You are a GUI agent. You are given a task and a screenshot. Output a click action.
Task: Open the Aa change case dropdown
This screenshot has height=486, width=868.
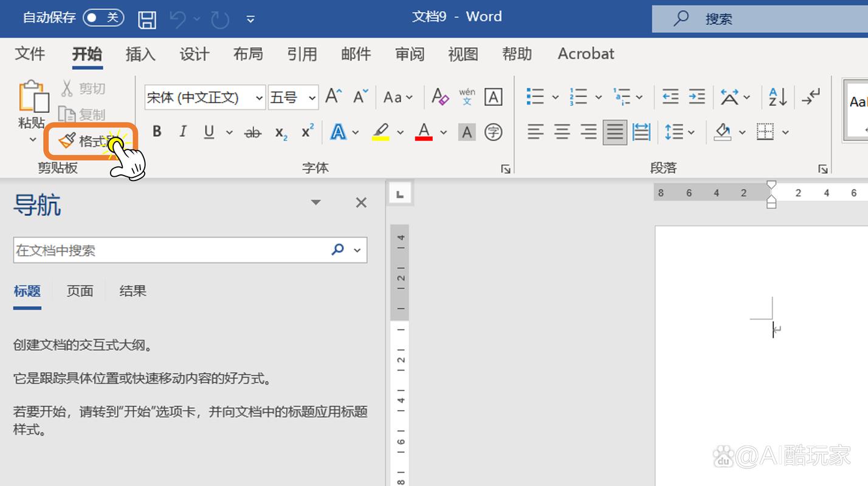398,97
